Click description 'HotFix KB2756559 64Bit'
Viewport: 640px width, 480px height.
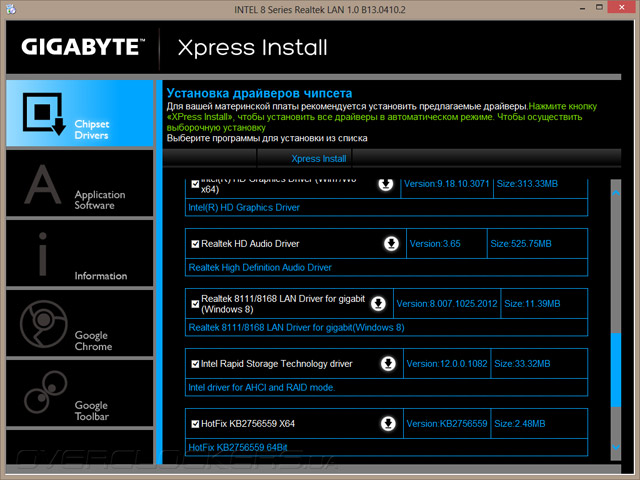click(x=238, y=447)
